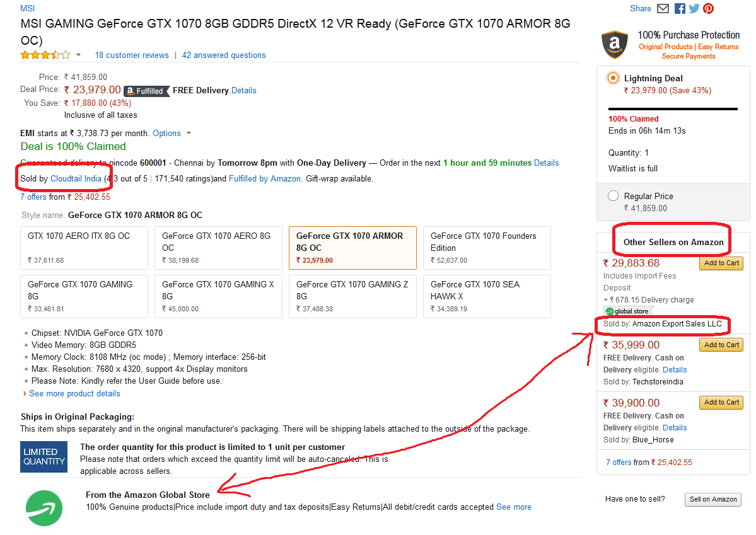Open 7 offers link below seller info
756x535 pixels.
[x=33, y=197]
